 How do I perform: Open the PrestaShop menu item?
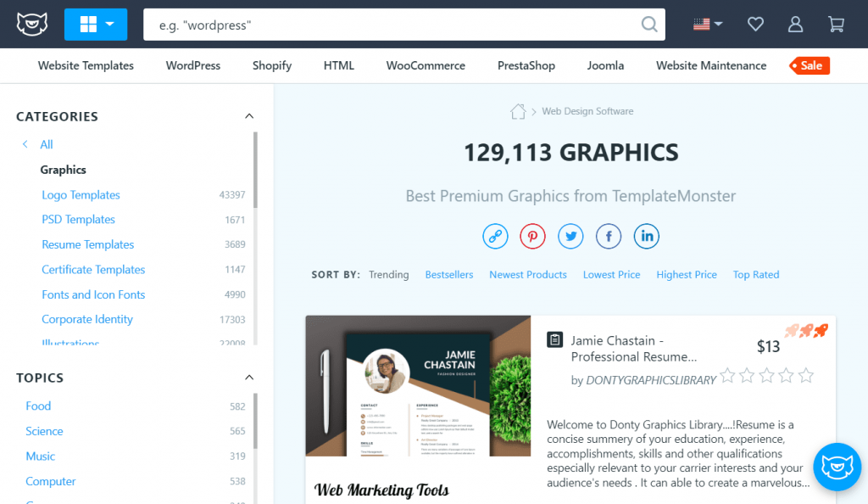tap(526, 65)
